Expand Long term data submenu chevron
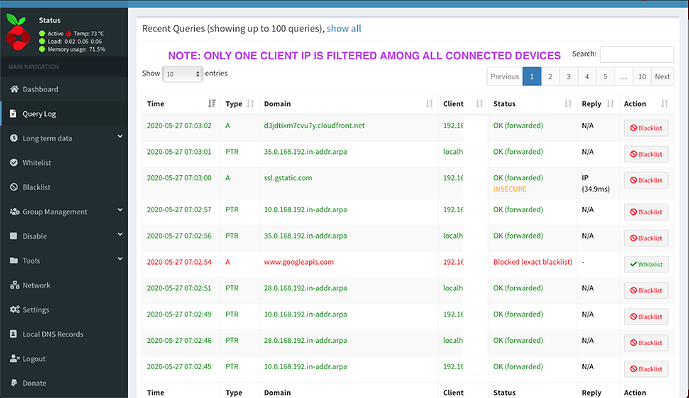This screenshot has width=689, height=398. (120, 137)
